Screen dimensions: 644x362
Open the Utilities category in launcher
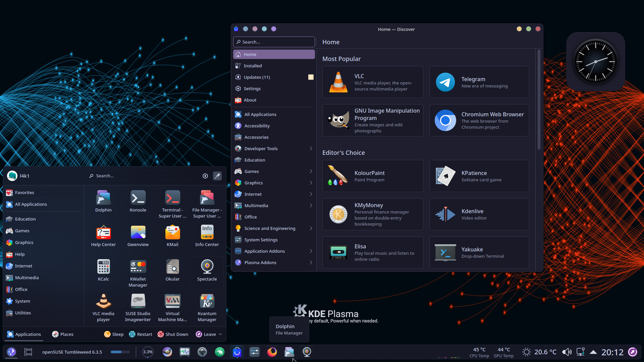point(43,313)
